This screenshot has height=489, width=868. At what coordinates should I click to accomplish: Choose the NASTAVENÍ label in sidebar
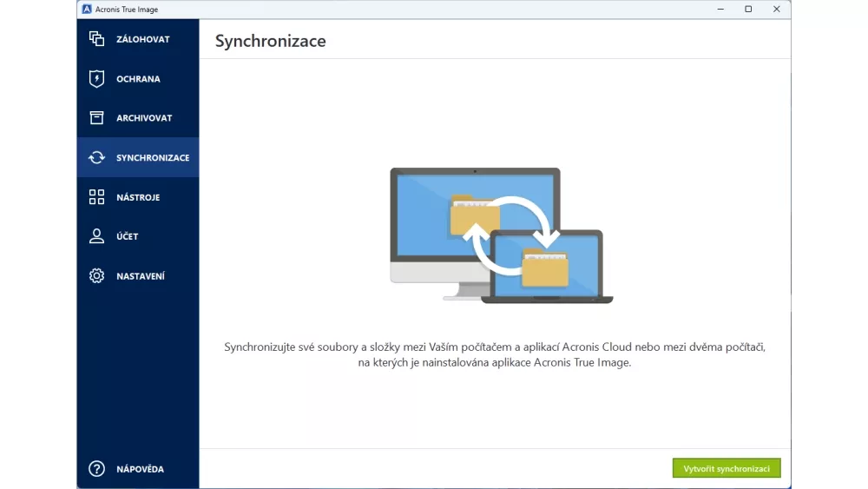tap(141, 276)
